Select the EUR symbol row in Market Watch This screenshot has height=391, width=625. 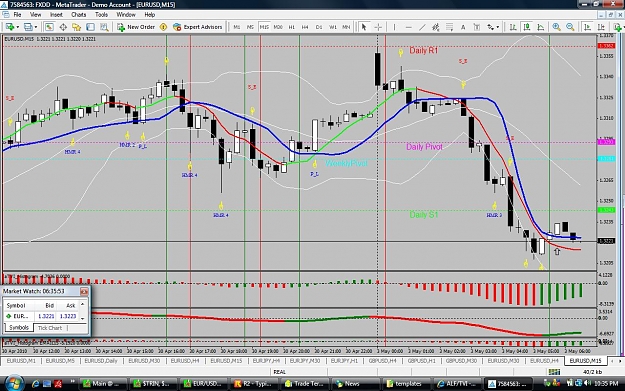[41, 316]
